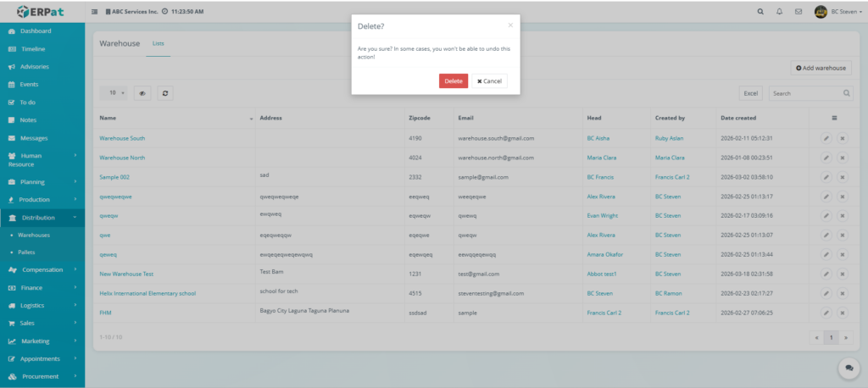Viewport: 868px width, 388px height.
Task: Delete the FHM row
Action: 843,313
